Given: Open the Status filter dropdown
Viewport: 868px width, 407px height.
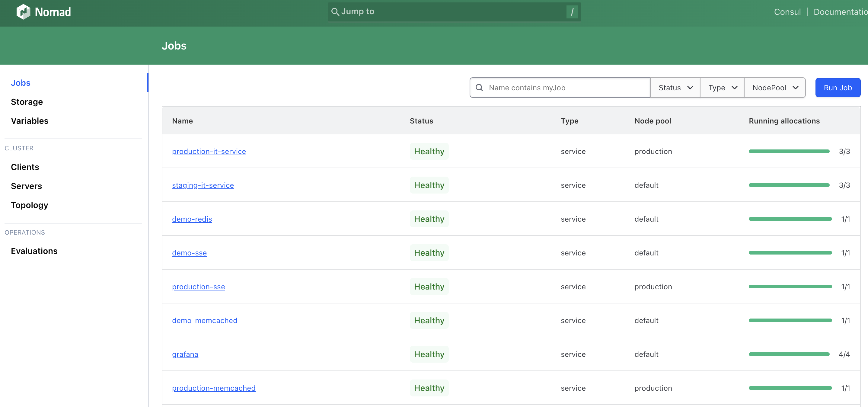Looking at the screenshot, I should (675, 88).
